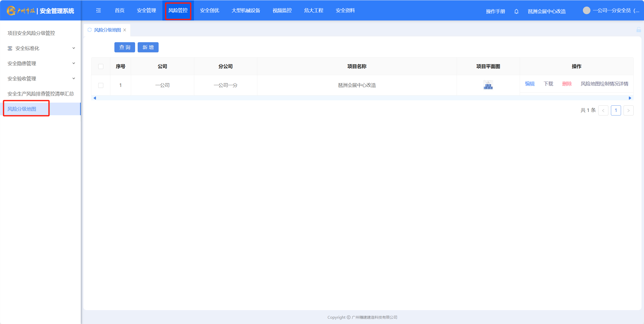
Task: Open the 安全创优 top menu
Action: pos(209,11)
